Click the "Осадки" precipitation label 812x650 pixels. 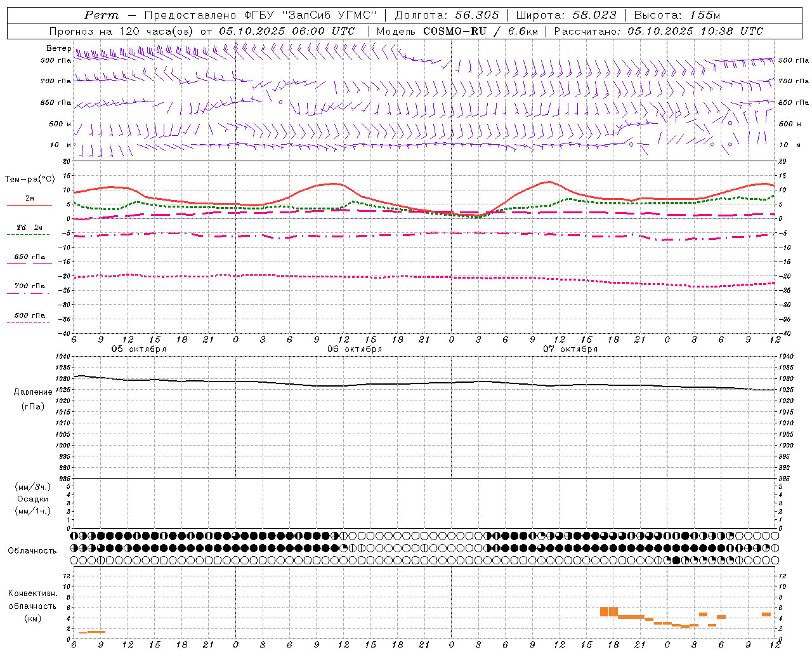click(x=33, y=500)
